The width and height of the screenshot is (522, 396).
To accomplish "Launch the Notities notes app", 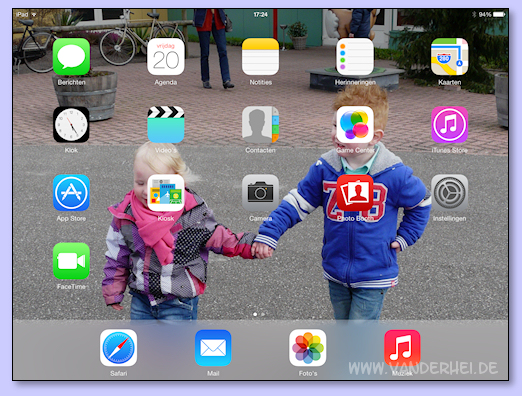I will pos(260,57).
